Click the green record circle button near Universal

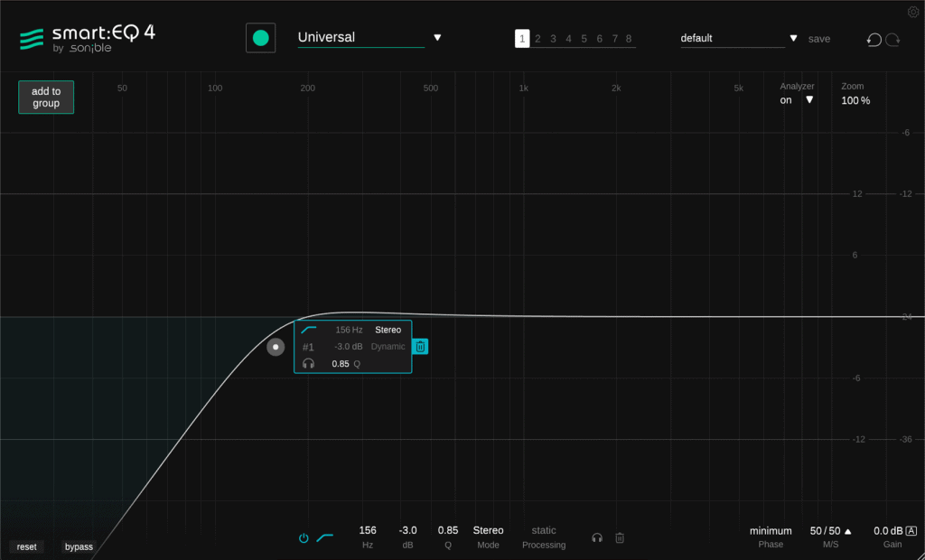pyautogui.click(x=260, y=38)
